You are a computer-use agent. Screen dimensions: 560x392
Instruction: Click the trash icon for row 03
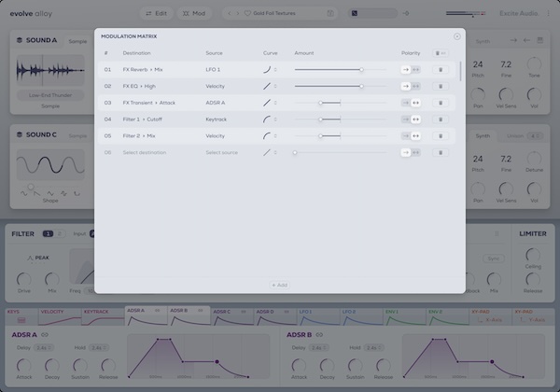click(441, 103)
